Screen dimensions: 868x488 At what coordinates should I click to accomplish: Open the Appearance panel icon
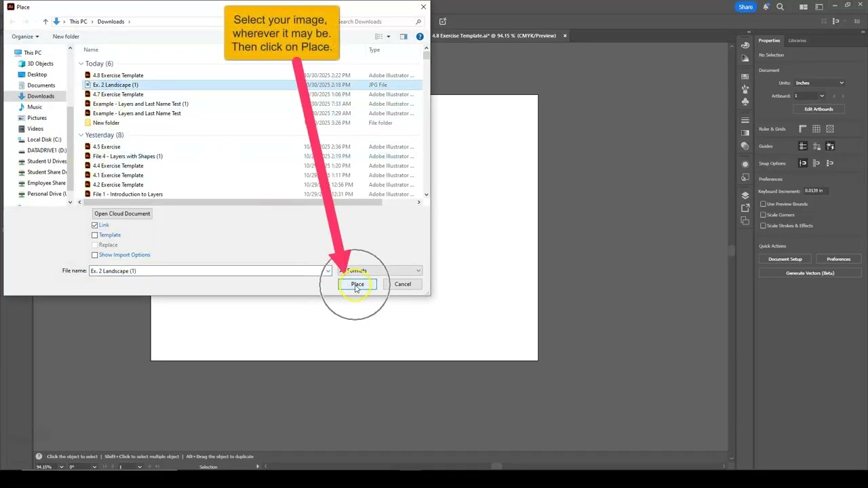pyautogui.click(x=745, y=164)
